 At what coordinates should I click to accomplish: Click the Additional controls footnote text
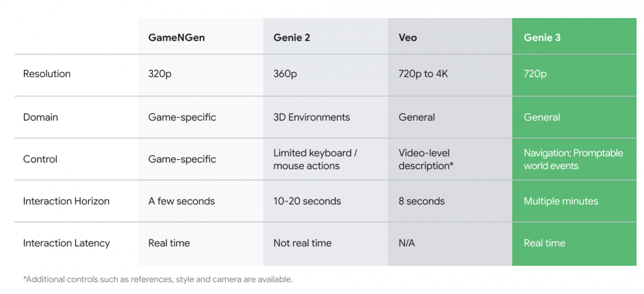coord(158,280)
